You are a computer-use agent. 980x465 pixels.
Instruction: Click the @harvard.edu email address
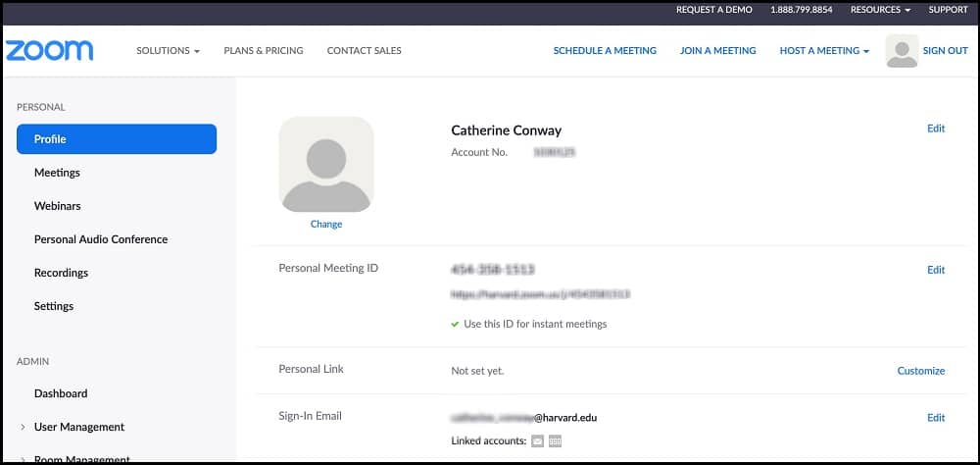523,418
